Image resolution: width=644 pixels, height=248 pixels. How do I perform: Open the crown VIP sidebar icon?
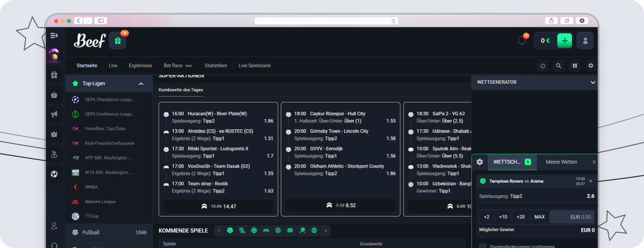pyautogui.click(x=54, y=134)
